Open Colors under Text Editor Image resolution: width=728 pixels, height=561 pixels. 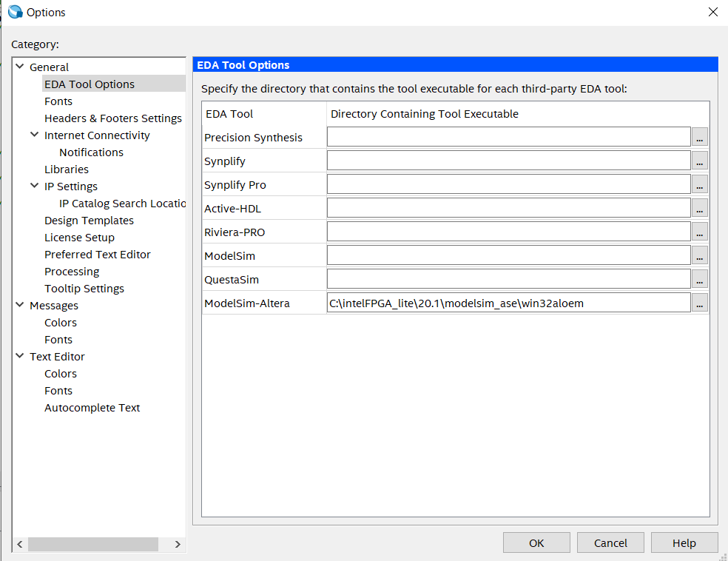click(x=61, y=374)
